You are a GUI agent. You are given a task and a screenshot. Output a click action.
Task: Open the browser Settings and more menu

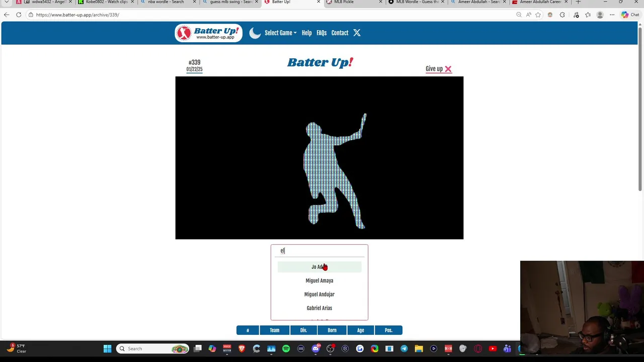tap(612, 15)
